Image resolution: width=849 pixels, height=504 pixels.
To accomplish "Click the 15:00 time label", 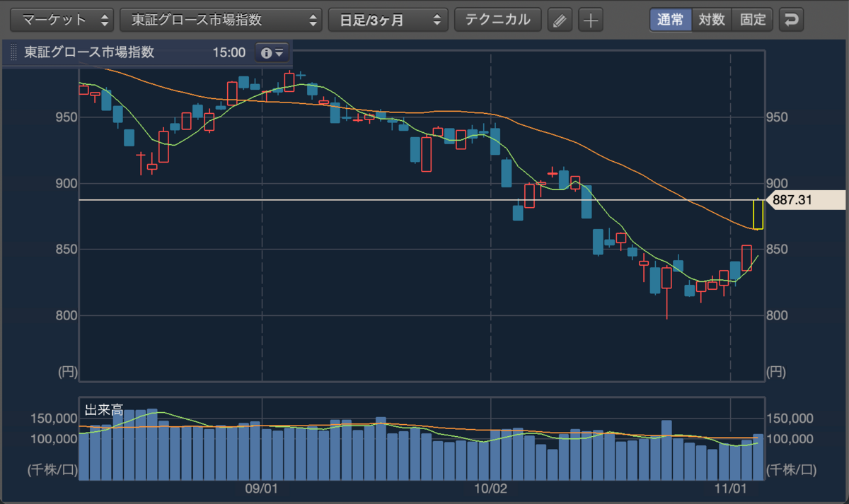I will click(229, 52).
